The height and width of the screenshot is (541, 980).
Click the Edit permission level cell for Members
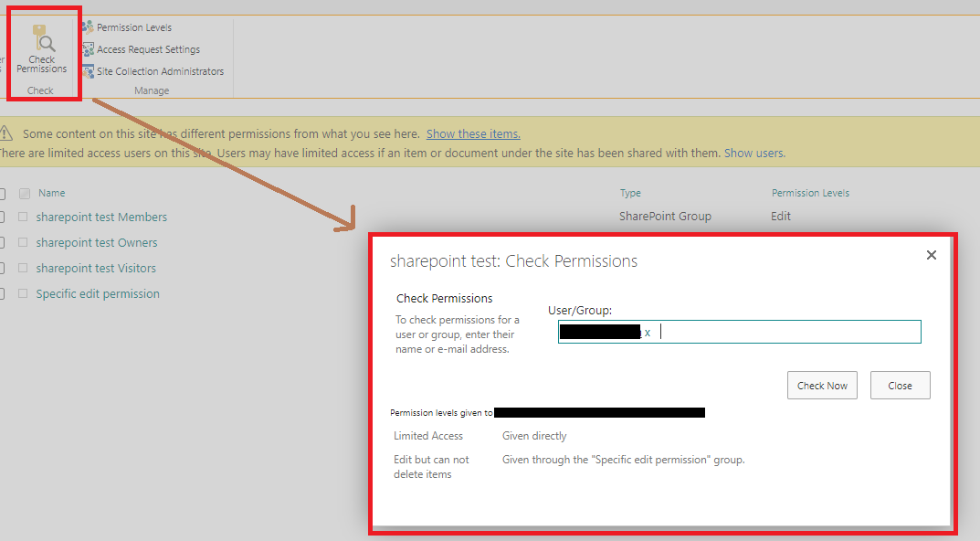click(x=781, y=217)
